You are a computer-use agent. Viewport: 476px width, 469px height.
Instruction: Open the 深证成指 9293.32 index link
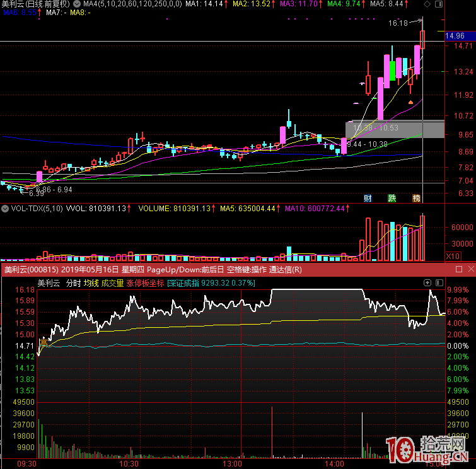click(211, 283)
